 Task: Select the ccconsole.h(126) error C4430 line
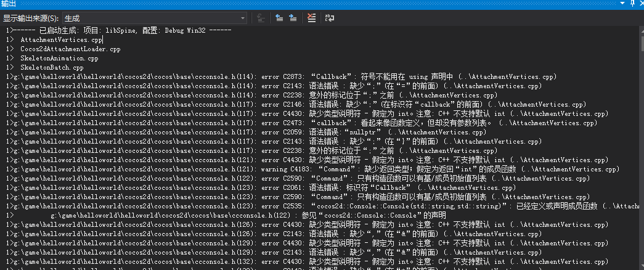tap(308, 225)
